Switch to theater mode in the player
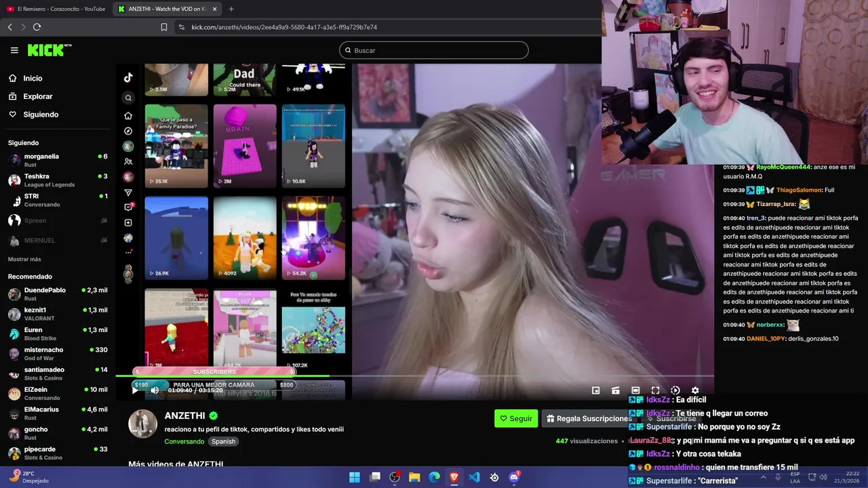The height and width of the screenshot is (488, 868). [x=635, y=390]
